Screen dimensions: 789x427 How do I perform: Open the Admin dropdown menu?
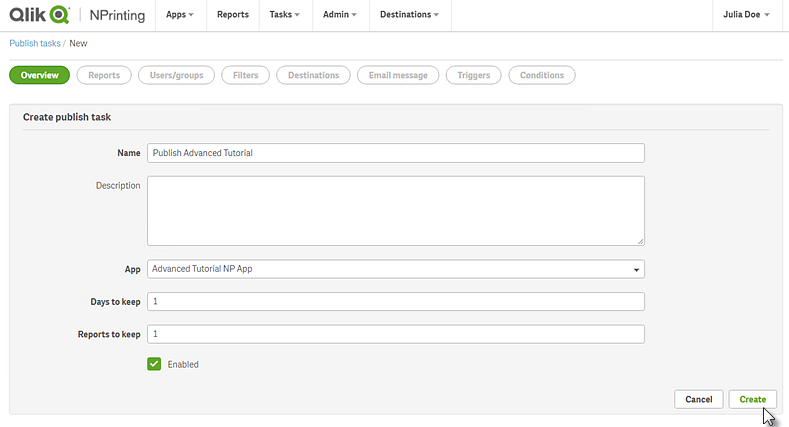340,15
